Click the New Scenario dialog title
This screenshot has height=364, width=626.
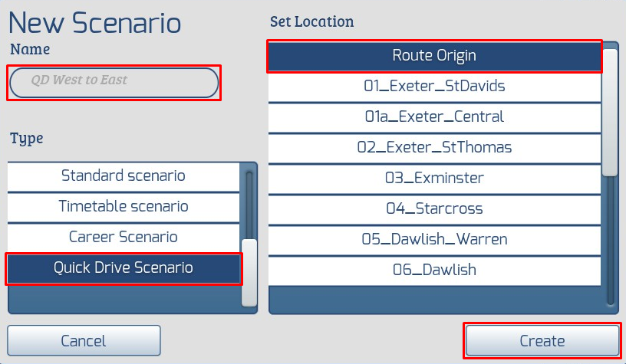point(94,22)
